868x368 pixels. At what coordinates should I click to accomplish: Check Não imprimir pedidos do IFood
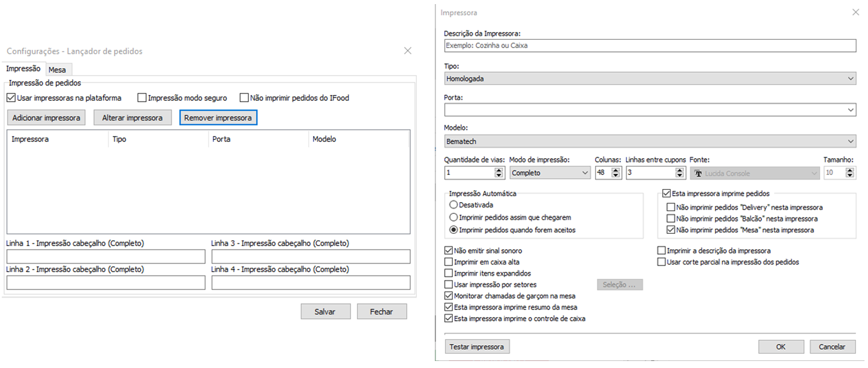click(x=244, y=98)
